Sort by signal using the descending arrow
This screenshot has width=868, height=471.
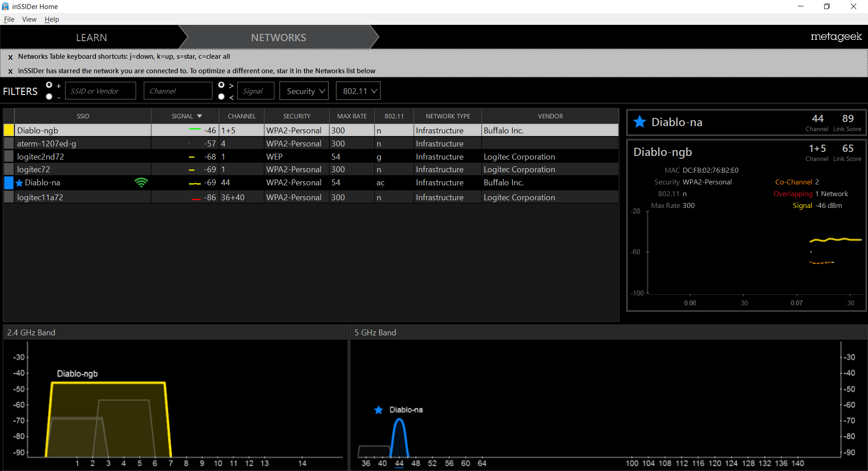point(199,116)
